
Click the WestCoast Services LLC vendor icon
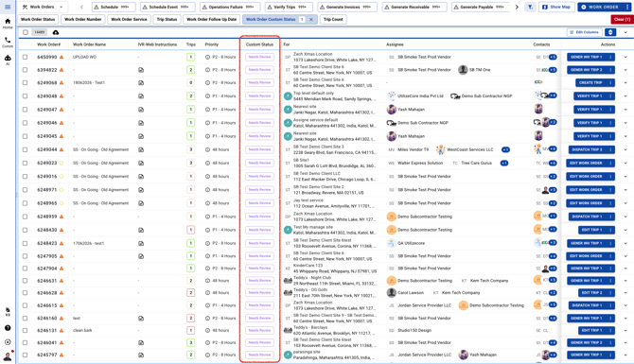[440, 149]
